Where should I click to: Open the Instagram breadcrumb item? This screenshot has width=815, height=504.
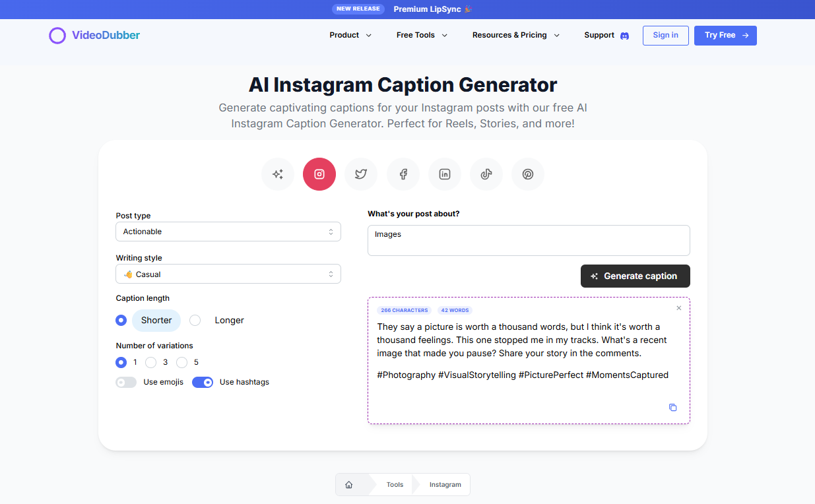445,484
